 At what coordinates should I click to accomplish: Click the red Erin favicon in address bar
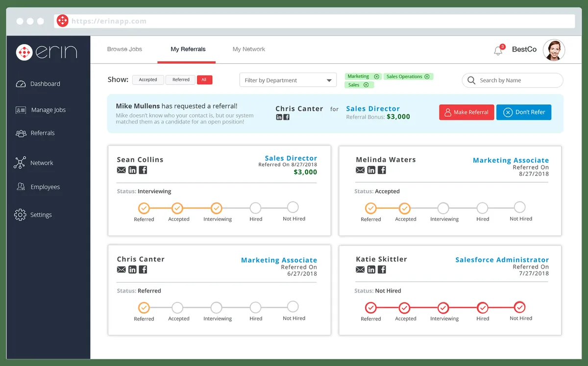point(62,21)
